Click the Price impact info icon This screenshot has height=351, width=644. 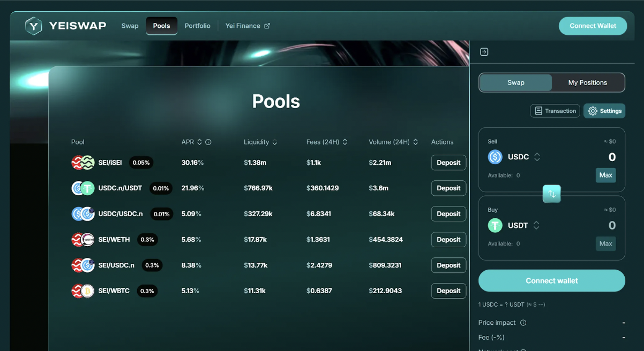click(523, 323)
